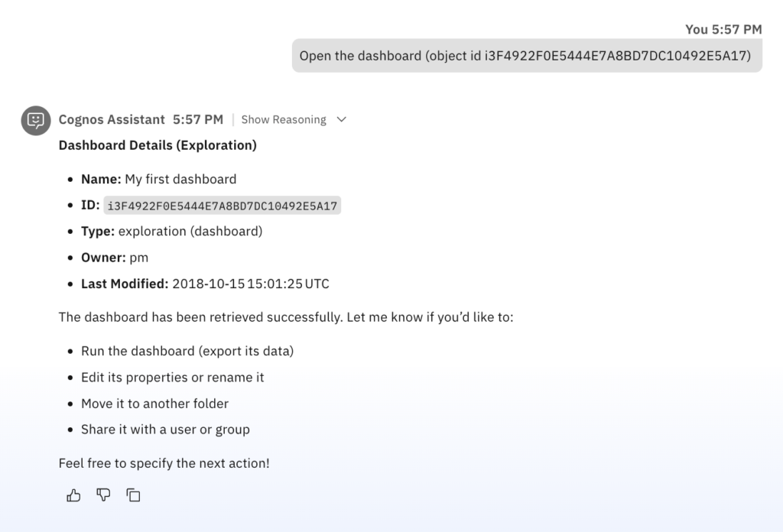
Task: Click "Share it with a user or group" suggestion
Action: click(x=165, y=429)
